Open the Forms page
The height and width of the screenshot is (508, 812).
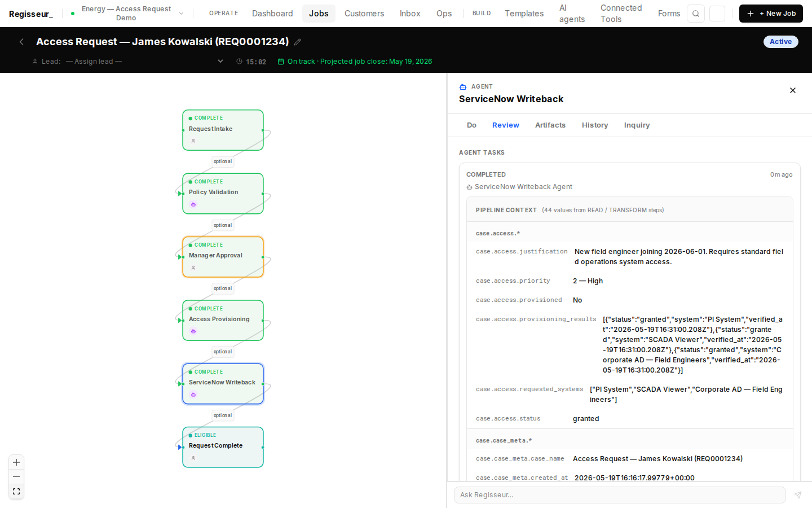[669, 14]
